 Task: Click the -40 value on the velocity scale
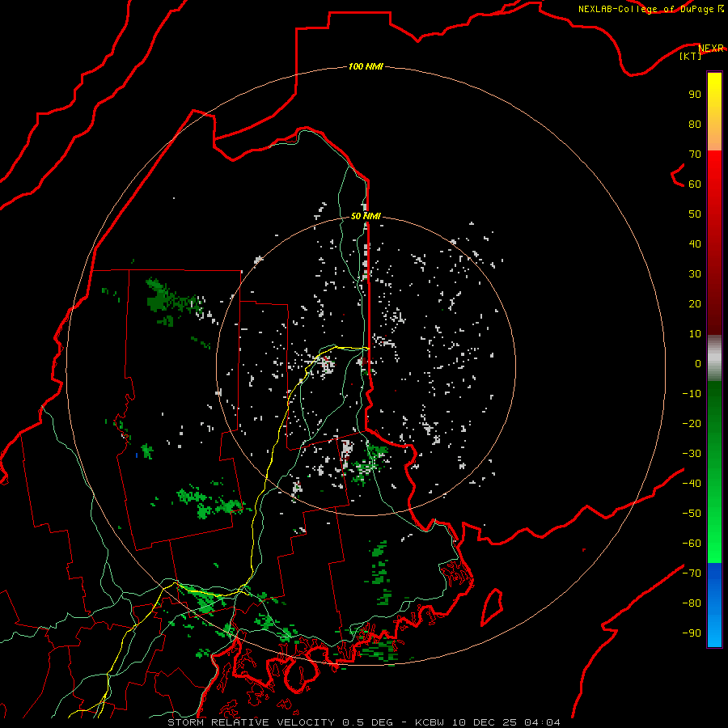pos(692,484)
